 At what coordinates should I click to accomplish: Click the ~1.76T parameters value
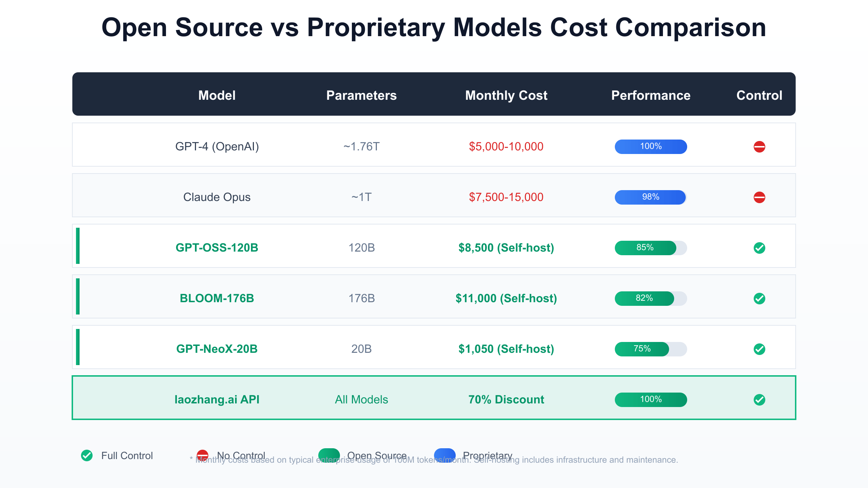click(362, 146)
